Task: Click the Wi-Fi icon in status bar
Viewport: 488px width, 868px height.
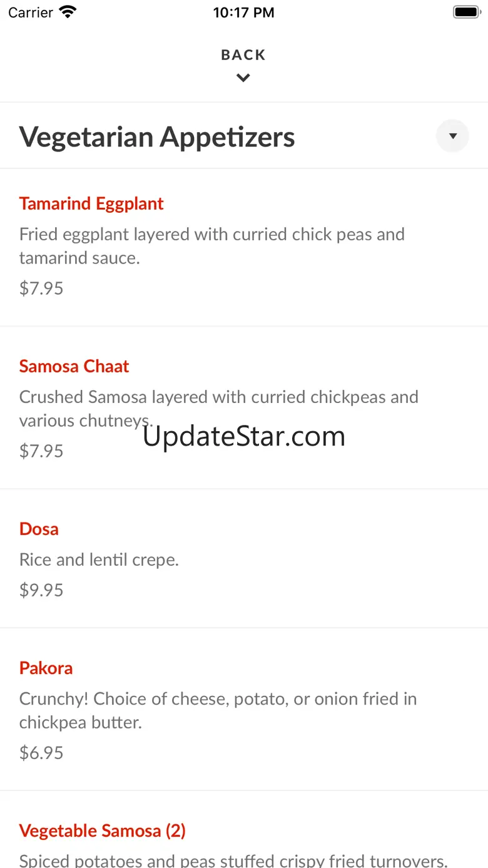Action: [67, 12]
